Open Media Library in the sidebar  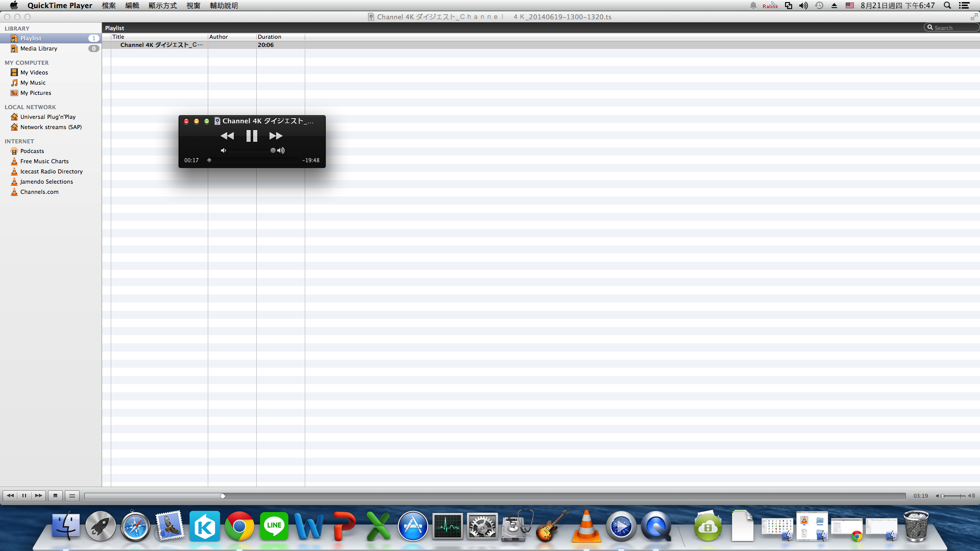39,48
